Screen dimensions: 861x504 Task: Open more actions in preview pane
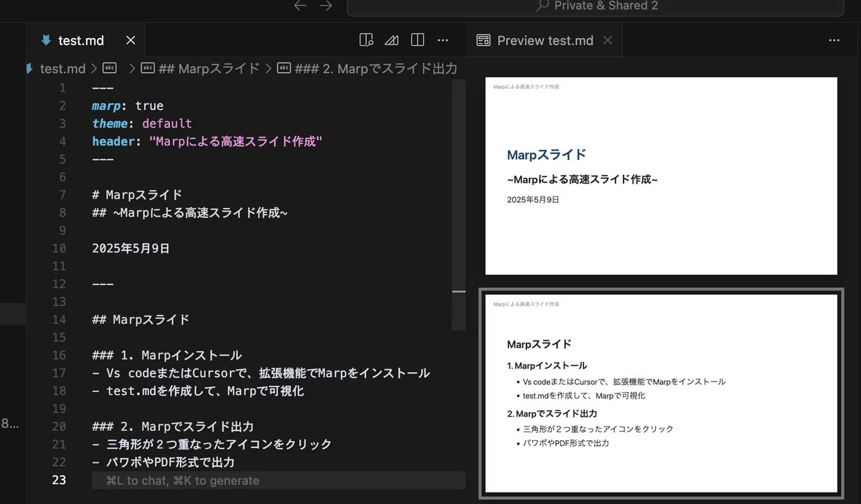coord(834,40)
